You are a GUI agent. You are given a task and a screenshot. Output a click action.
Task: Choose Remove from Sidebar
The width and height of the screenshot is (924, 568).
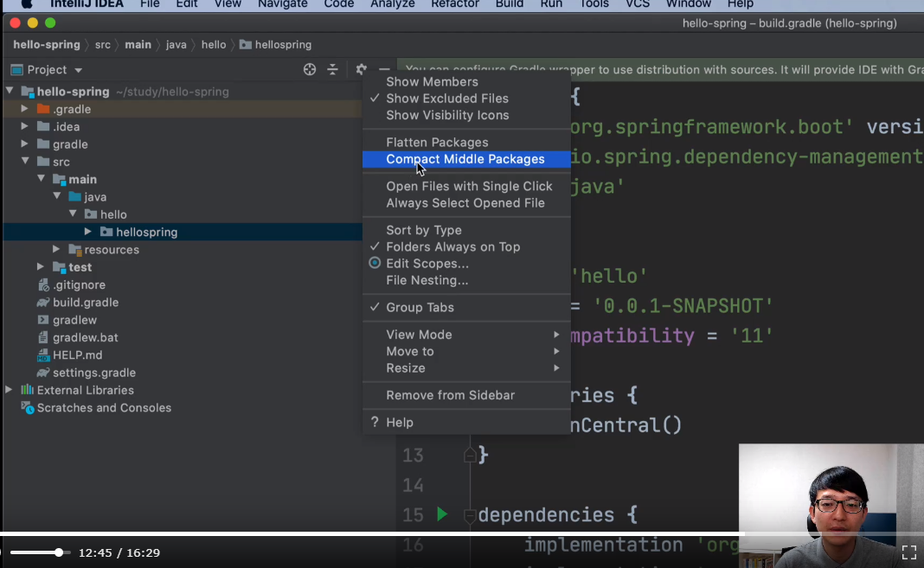click(466, 395)
